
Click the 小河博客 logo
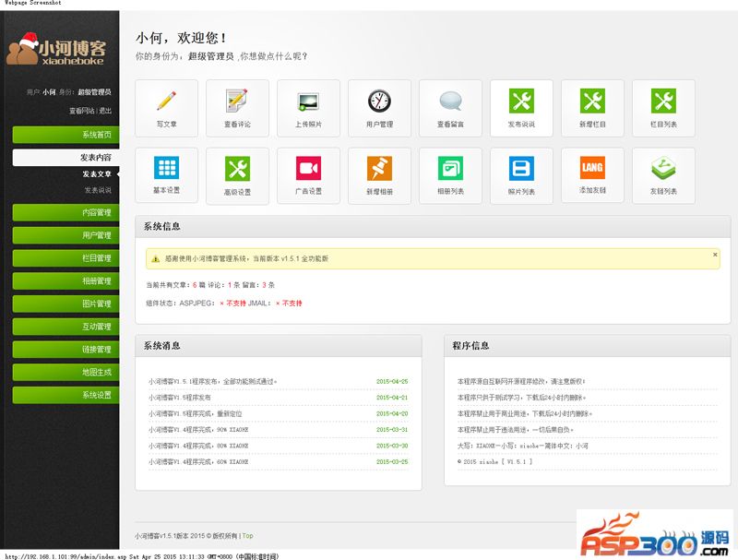click(x=60, y=50)
